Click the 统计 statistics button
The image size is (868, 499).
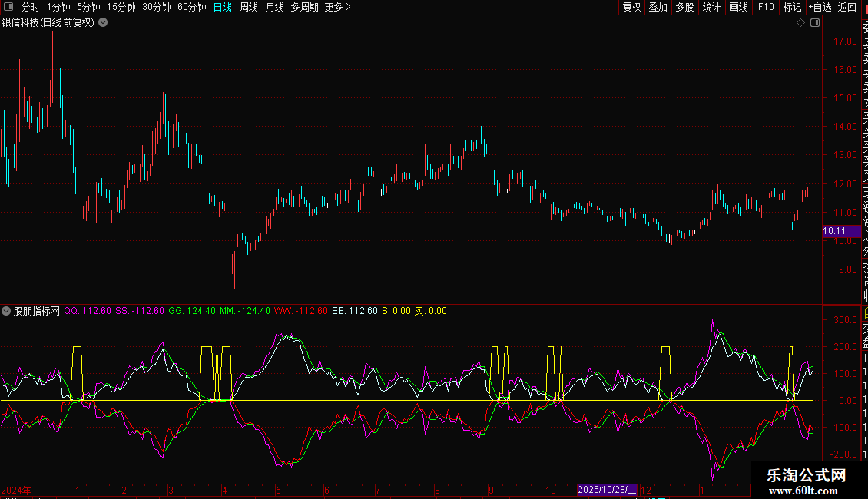tap(711, 7)
